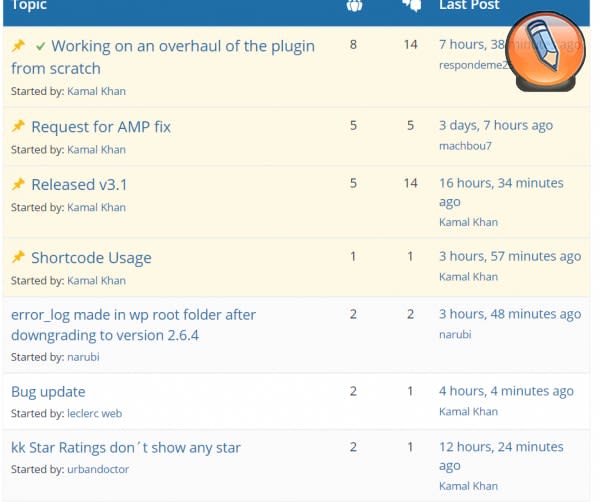Visit urbandoctor author profile
Image resolution: width=600 pixels, height=502 pixels.
(x=98, y=469)
